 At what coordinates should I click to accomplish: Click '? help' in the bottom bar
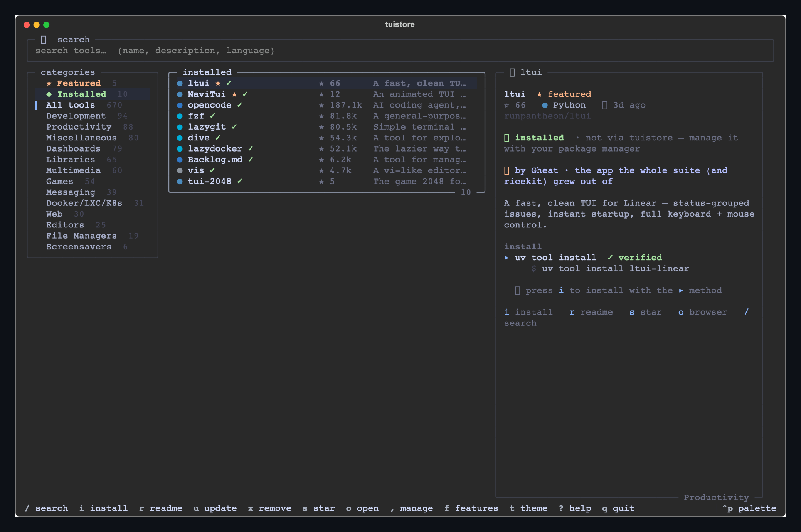click(x=575, y=508)
